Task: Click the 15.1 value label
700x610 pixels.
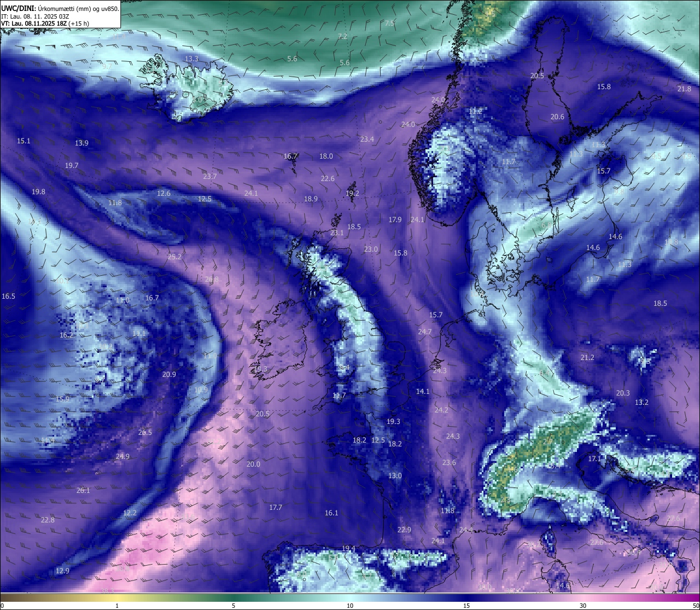Action: [24, 141]
